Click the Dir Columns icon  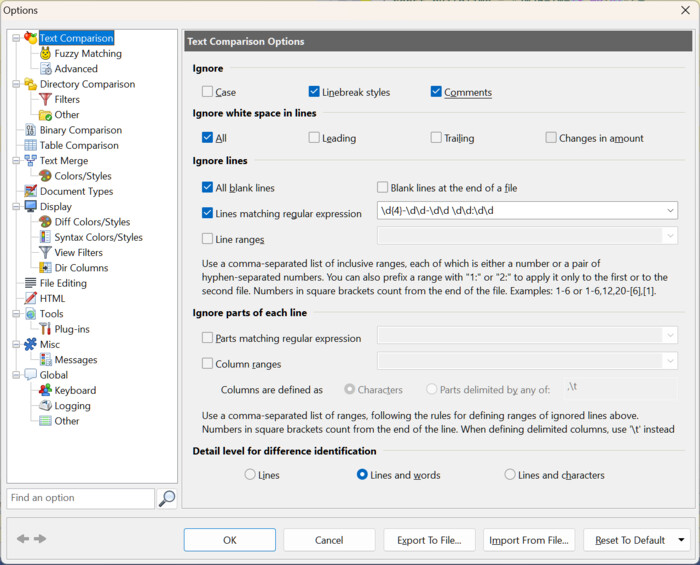tap(45, 267)
